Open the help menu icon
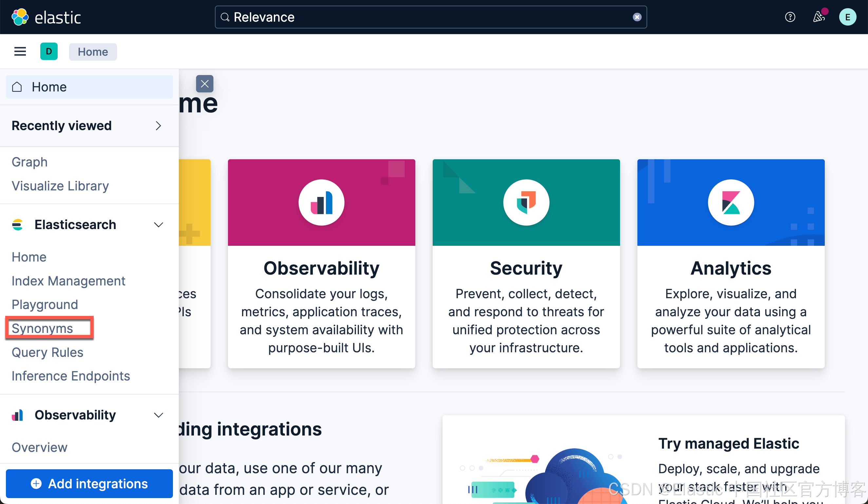The width and height of the screenshot is (868, 504). 790,17
